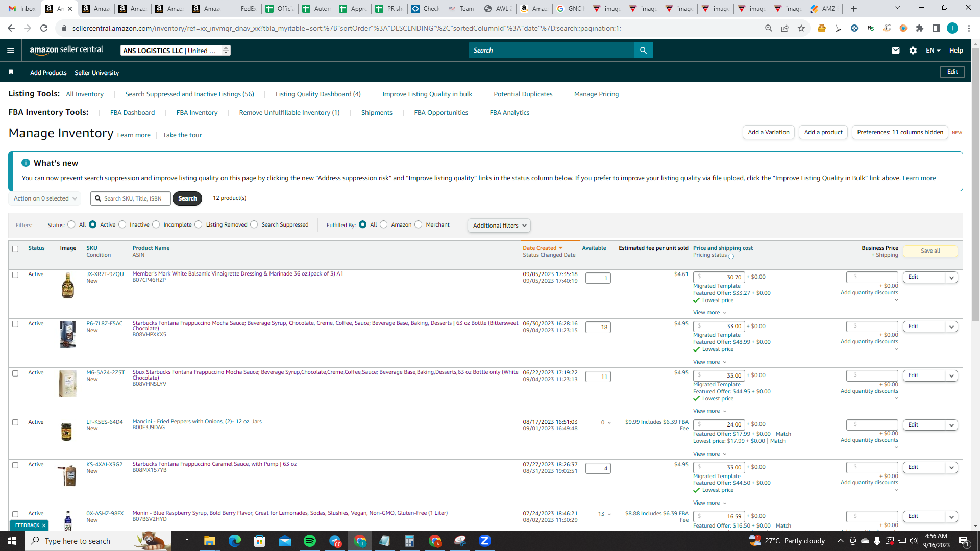Expand View more for JX-XR7T-9ZQU row
The height and width of the screenshot is (551, 980).
coord(710,313)
